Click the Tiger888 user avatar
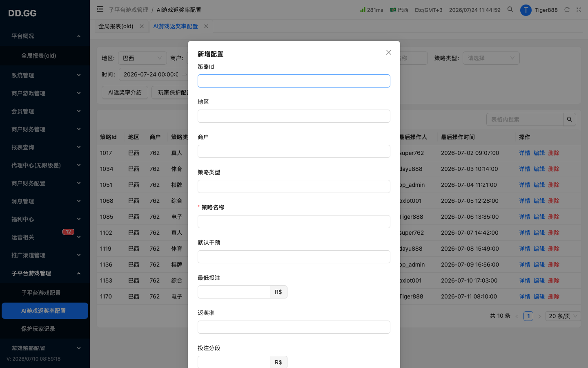This screenshot has width=588, height=368. click(526, 10)
